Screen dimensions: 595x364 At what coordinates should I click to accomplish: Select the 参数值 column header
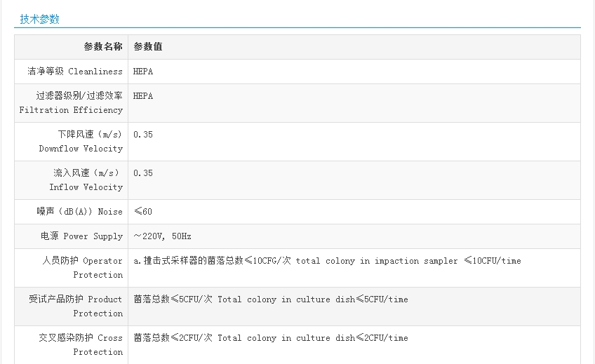148,47
